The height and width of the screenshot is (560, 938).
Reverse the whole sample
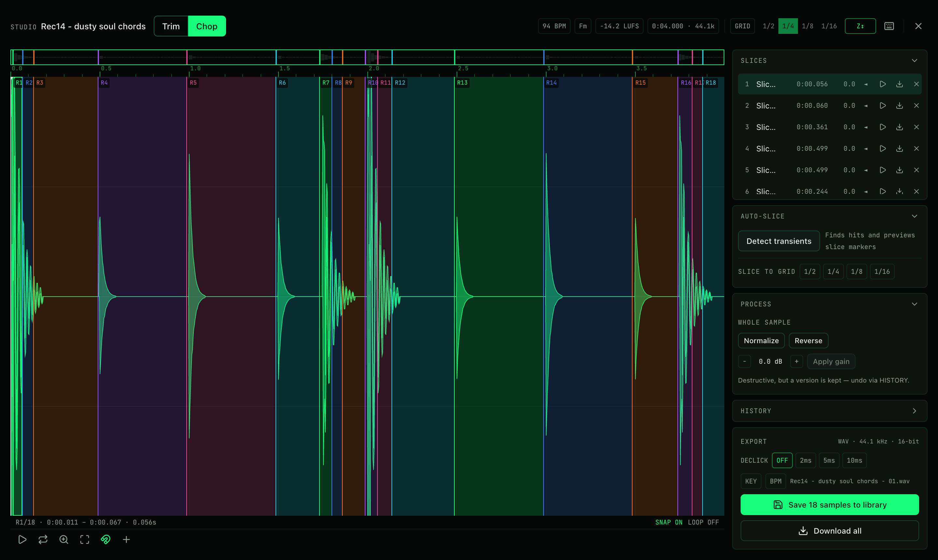[808, 340]
